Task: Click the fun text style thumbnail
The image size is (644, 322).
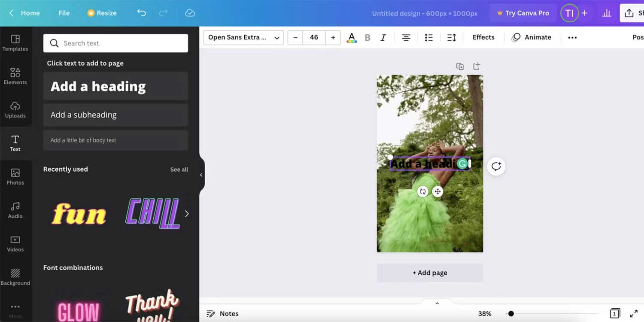Action: [79, 213]
